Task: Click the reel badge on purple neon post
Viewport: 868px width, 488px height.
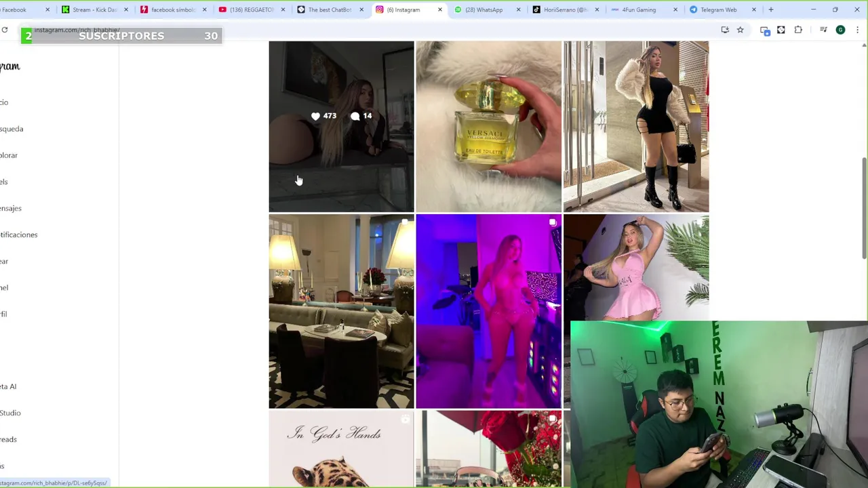Action: pyautogui.click(x=553, y=223)
